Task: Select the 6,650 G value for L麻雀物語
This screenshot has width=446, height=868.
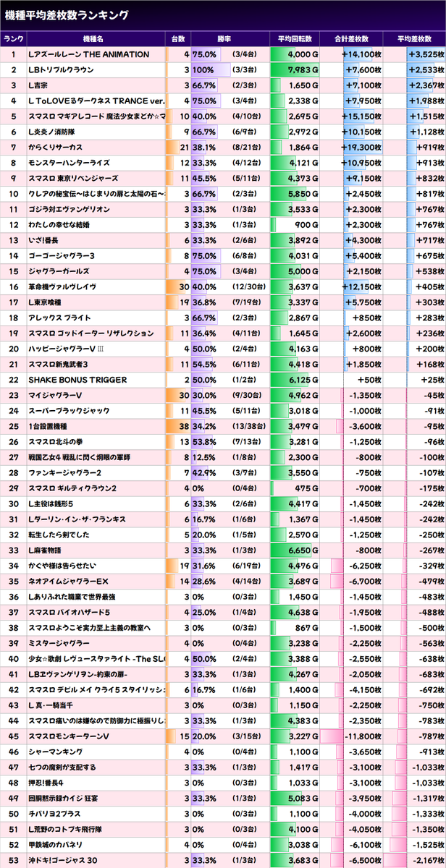Action: coord(303,550)
